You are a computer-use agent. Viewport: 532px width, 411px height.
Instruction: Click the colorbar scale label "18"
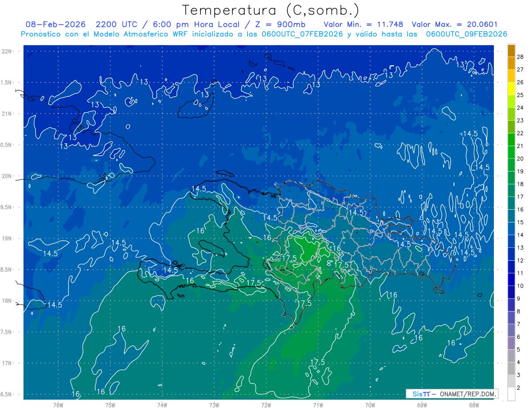(x=520, y=184)
